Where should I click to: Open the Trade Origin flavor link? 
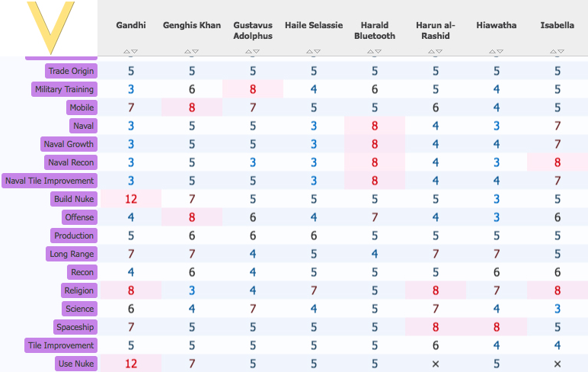point(72,71)
